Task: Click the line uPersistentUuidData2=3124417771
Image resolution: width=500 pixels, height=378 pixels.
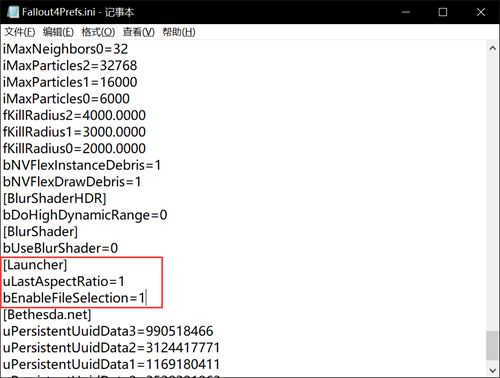Action: pyautogui.click(x=111, y=348)
